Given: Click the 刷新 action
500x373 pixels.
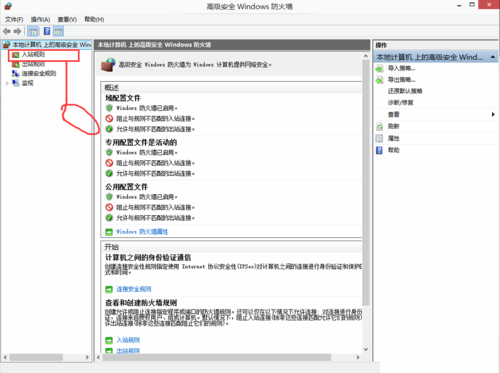Looking at the screenshot, I should [394, 126].
